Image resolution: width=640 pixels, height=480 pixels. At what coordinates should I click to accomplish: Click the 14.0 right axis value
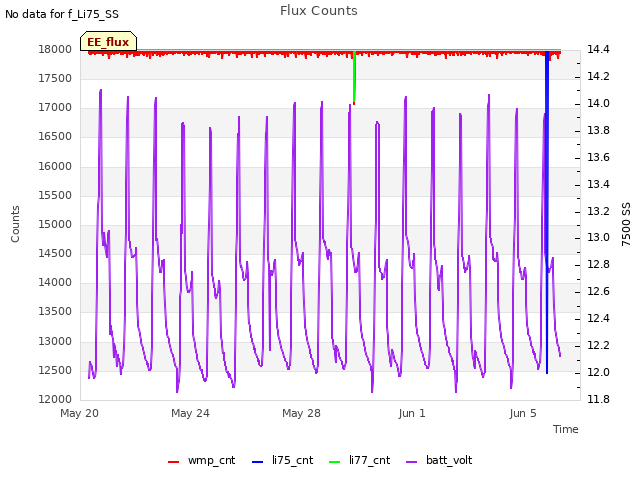[x=598, y=103]
